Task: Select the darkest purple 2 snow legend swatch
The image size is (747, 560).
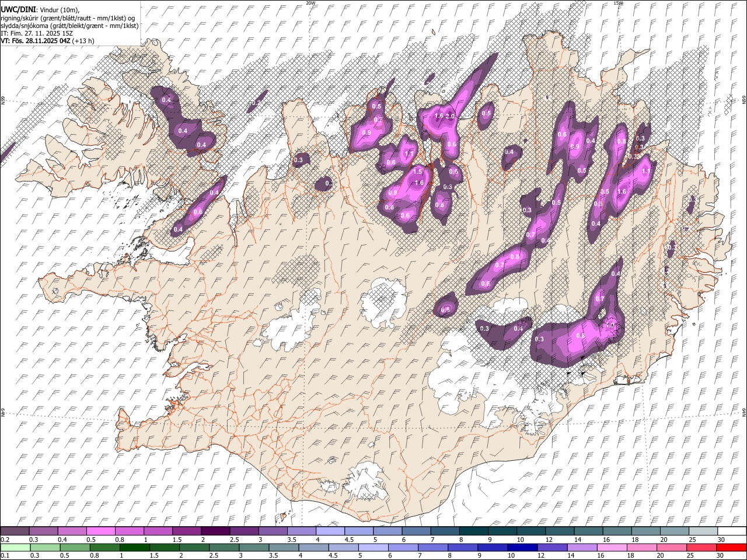Action: [x=215, y=531]
